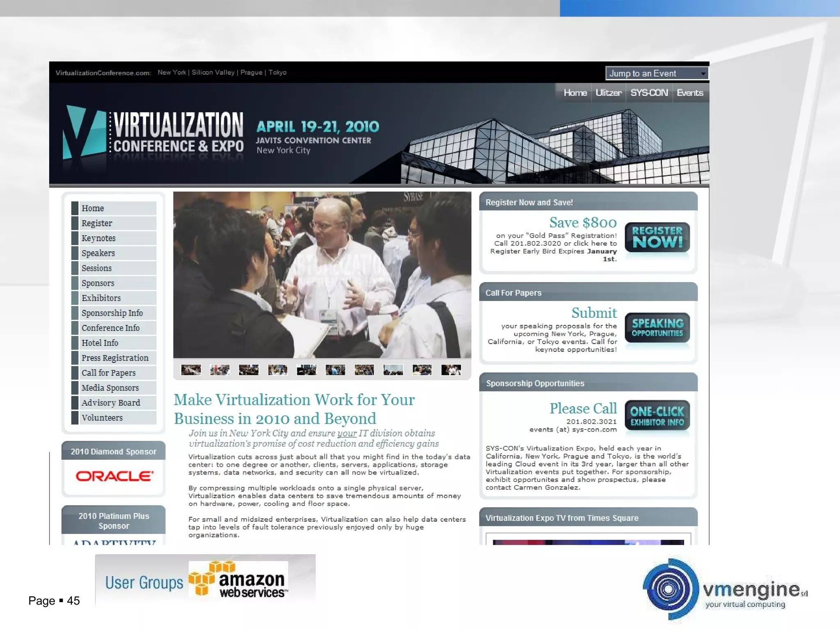Go to Events in top navigation
This screenshot has height=630, width=840.
click(689, 93)
